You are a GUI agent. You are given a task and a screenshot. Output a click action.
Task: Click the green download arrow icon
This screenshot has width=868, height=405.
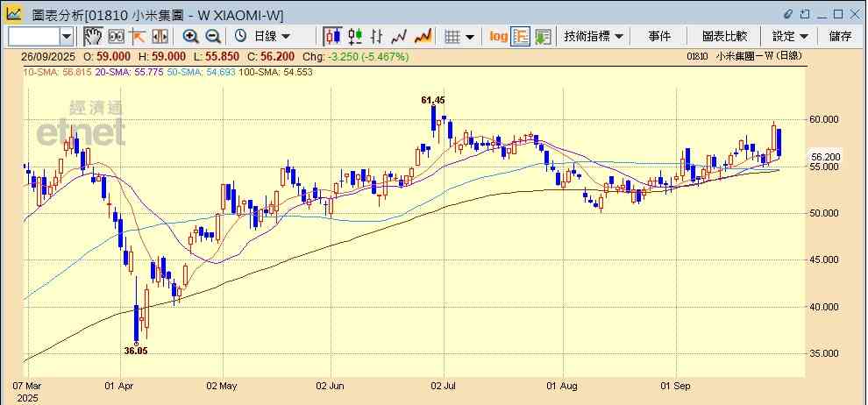(543, 37)
